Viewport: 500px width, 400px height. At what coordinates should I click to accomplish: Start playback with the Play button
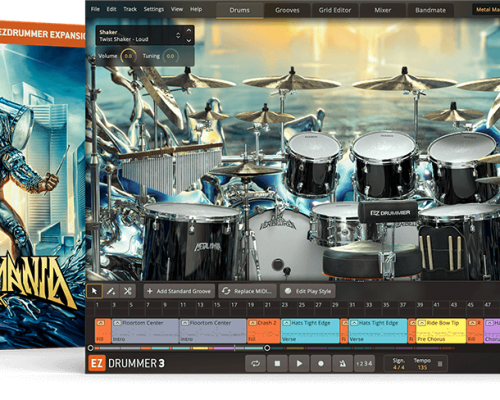click(299, 363)
